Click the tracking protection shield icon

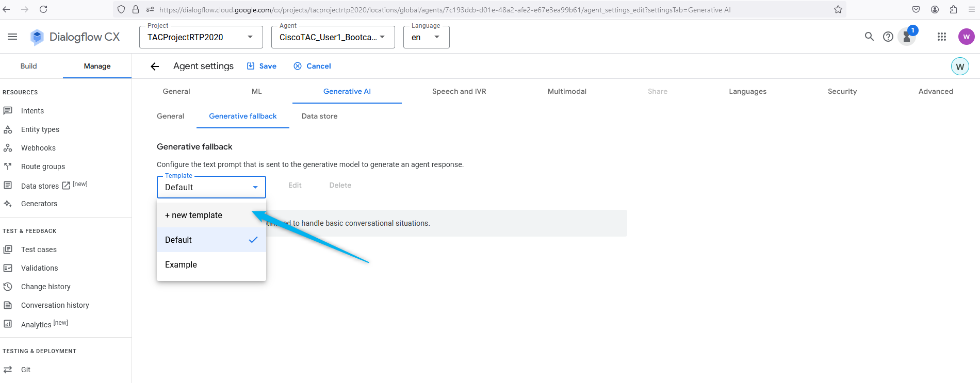point(121,9)
